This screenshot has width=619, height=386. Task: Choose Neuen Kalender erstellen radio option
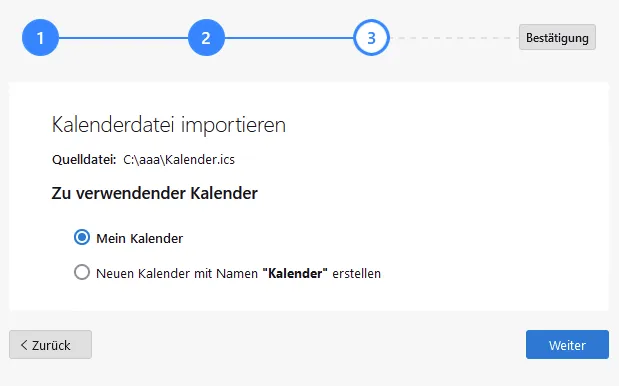pos(82,272)
